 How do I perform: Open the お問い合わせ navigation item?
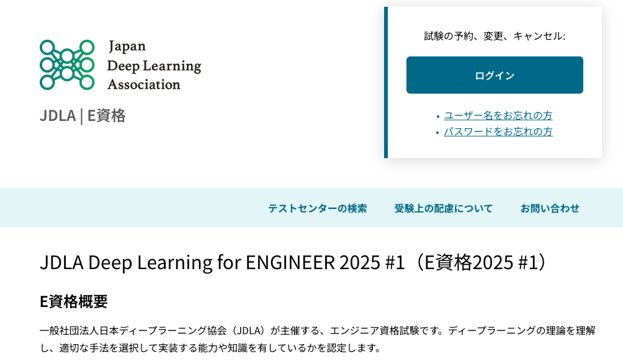click(550, 208)
